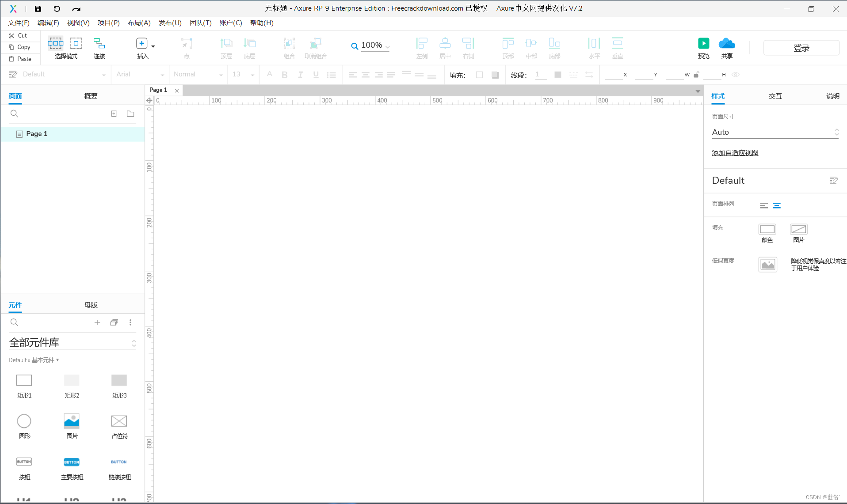The image size is (847, 504).
Task: Activate the 连接 connector tool
Action: [99, 48]
